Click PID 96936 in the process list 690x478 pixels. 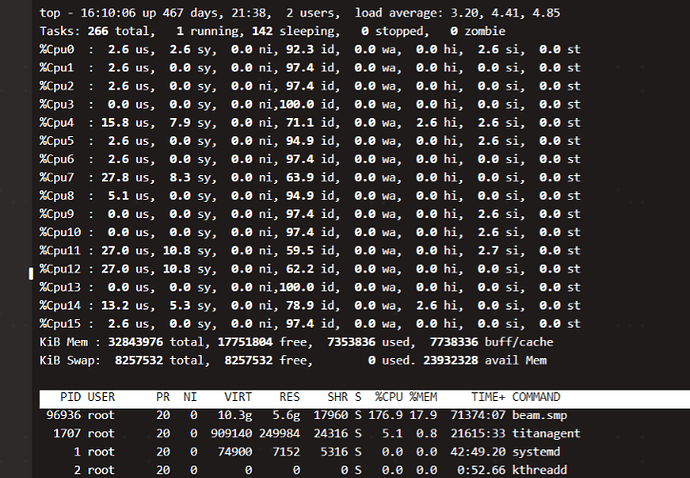click(62, 415)
